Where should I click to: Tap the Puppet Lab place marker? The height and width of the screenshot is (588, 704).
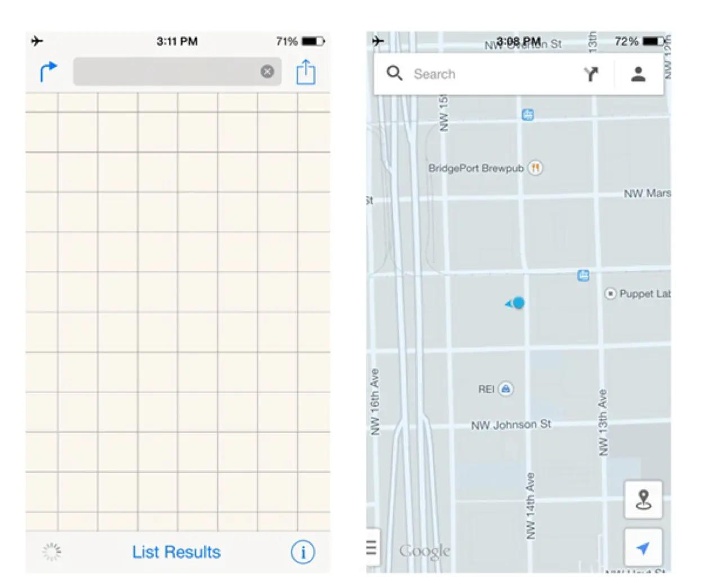[611, 293]
